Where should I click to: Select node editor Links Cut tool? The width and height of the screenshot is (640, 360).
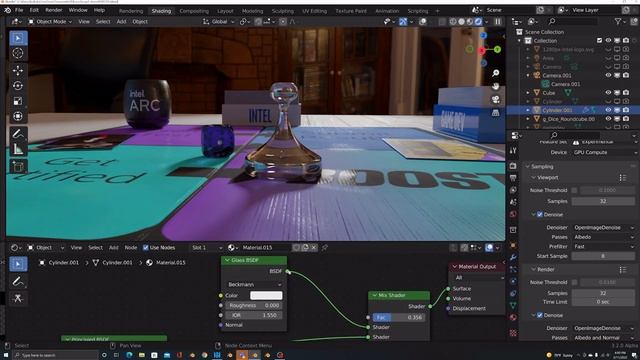(18, 298)
